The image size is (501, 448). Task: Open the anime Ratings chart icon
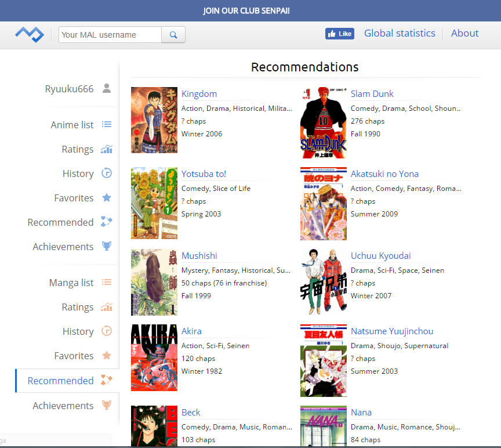point(107,149)
